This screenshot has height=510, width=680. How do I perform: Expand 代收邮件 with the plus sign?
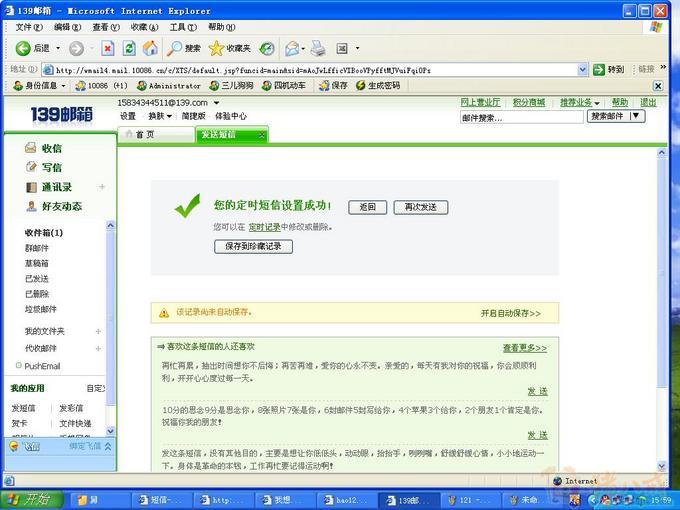click(98, 348)
